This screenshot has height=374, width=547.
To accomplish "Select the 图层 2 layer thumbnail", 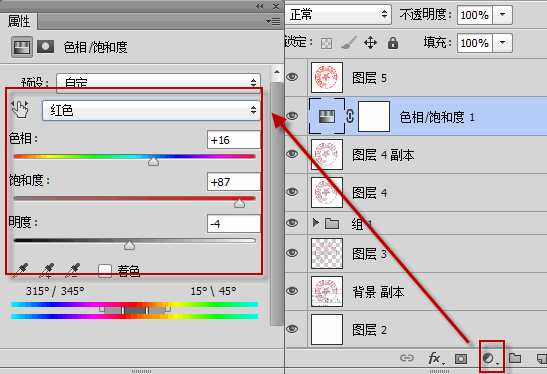I will [327, 329].
